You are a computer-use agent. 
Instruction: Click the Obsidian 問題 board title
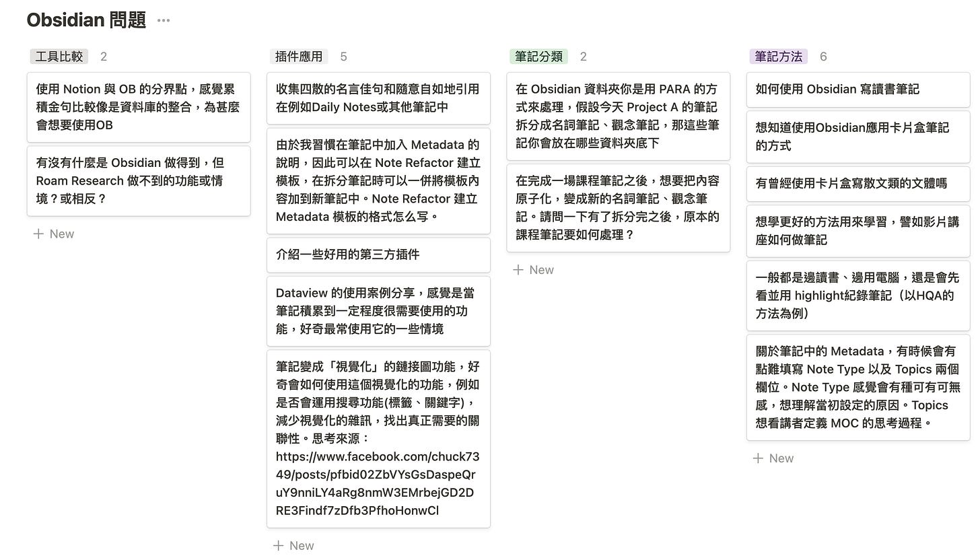(86, 20)
